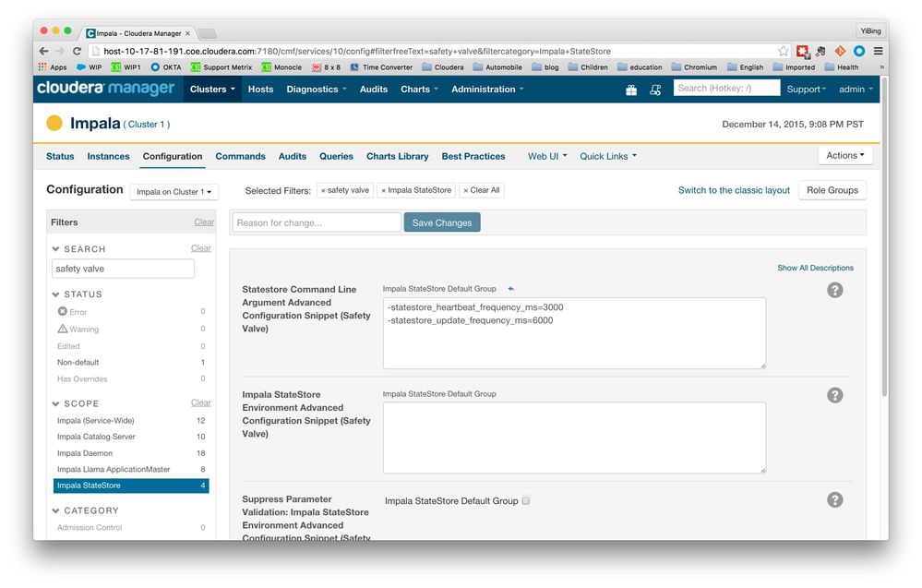This screenshot has width=922, height=588.
Task: Click the red puzzle extension icon
Action: pos(803,52)
